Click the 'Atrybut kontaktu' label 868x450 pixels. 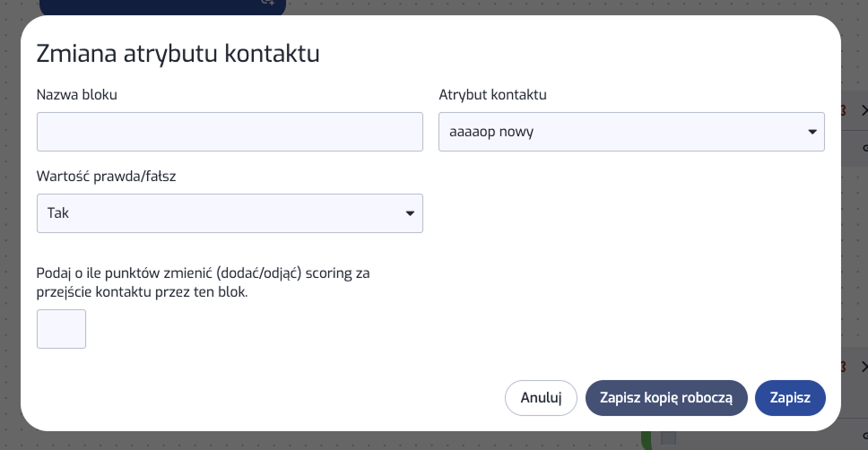(492, 94)
